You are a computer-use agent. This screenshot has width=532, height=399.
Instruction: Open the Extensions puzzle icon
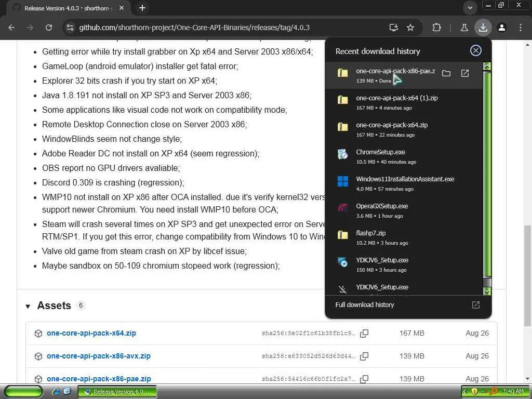[436, 28]
